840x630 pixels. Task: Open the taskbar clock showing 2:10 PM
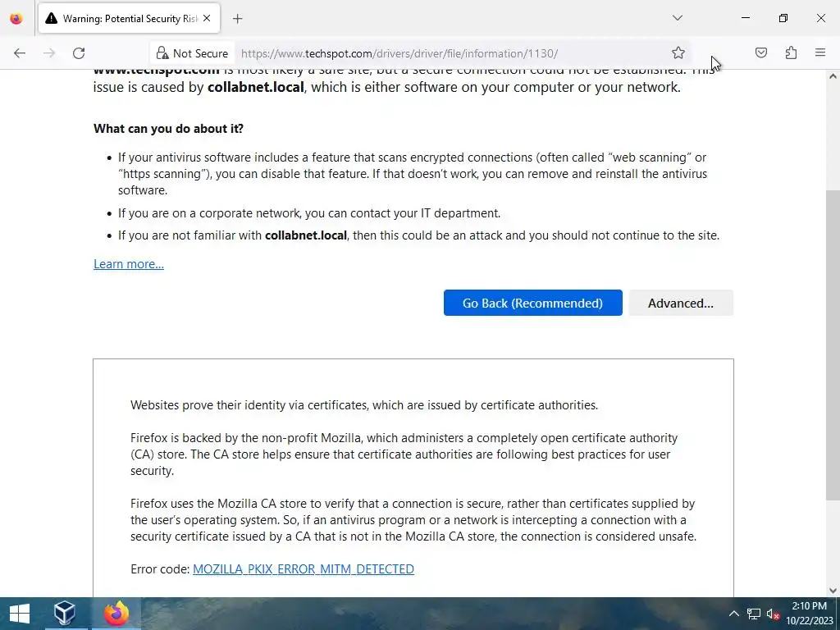[809, 614]
